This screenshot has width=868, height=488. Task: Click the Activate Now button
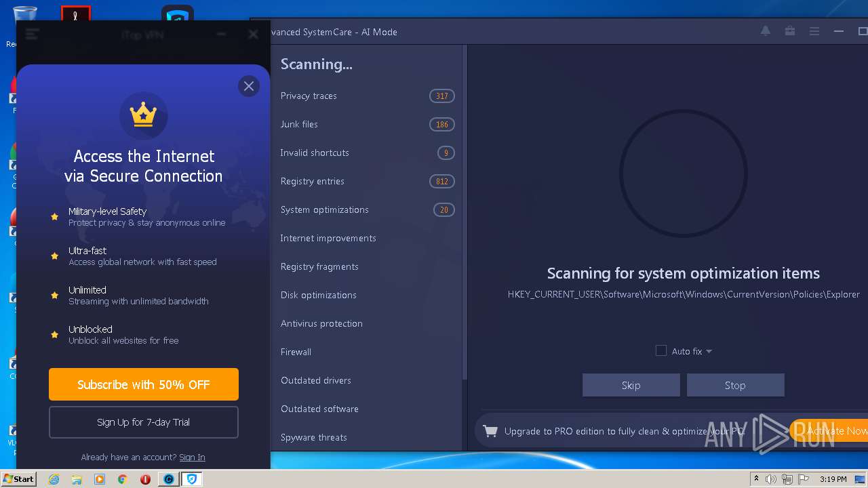click(829, 430)
